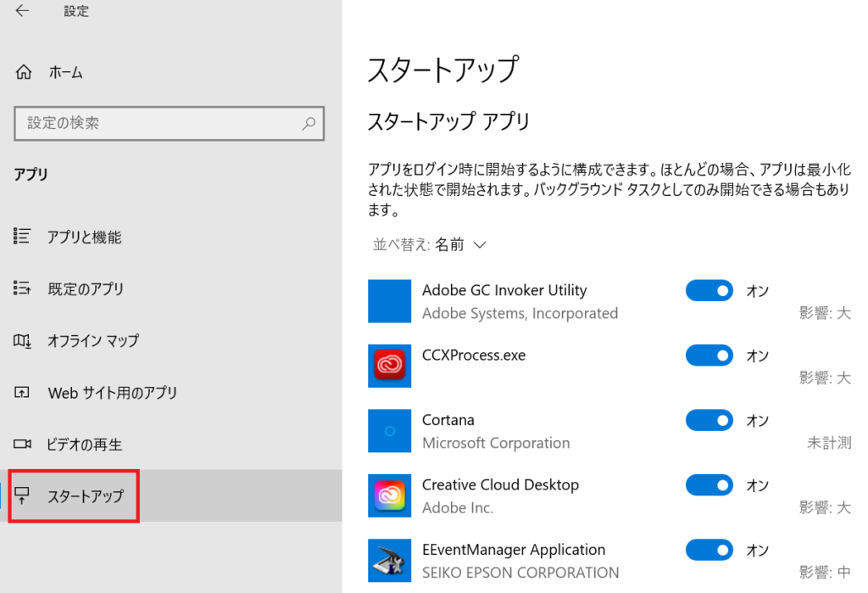Click the EEventManager Application icon
The width and height of the screenshot is (868, 593).
coord(389,560)
